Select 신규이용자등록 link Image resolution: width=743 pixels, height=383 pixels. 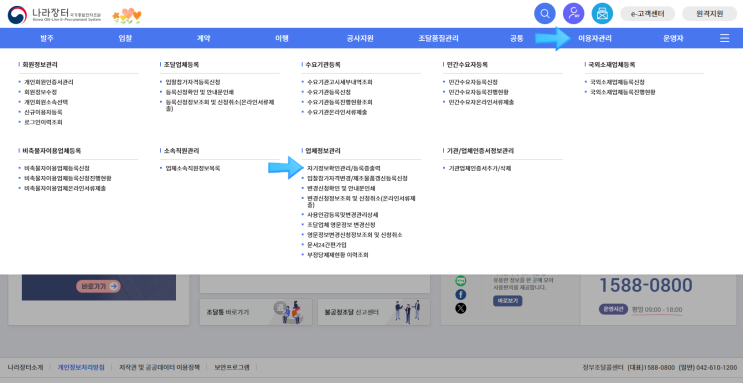43,112
